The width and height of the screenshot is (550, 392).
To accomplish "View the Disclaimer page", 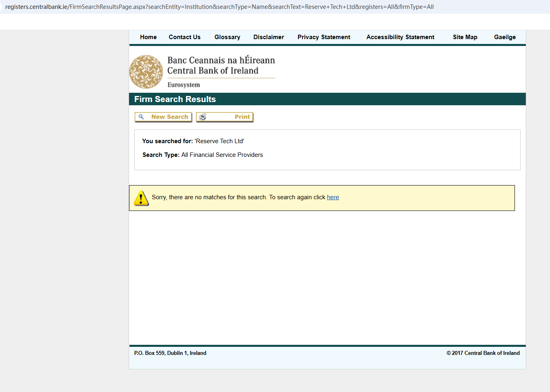I will [x=269, y=37].
